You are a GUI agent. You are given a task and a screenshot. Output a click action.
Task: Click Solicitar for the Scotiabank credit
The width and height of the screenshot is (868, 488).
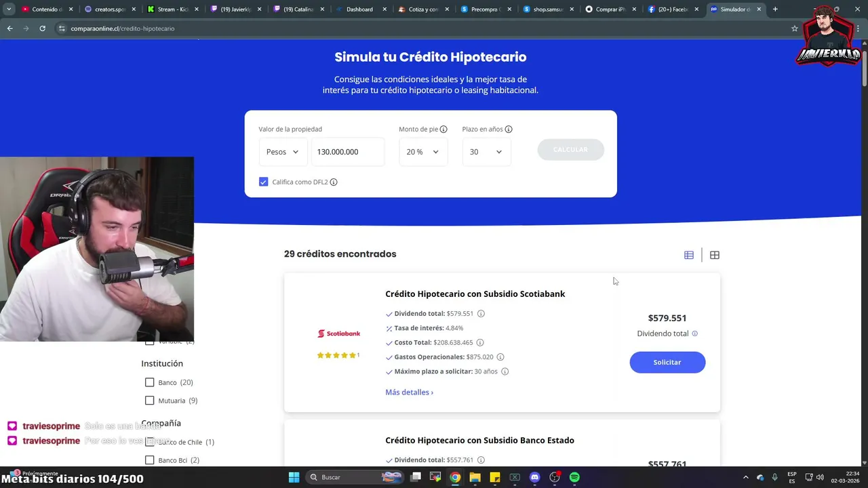click(x=667, y=363)
